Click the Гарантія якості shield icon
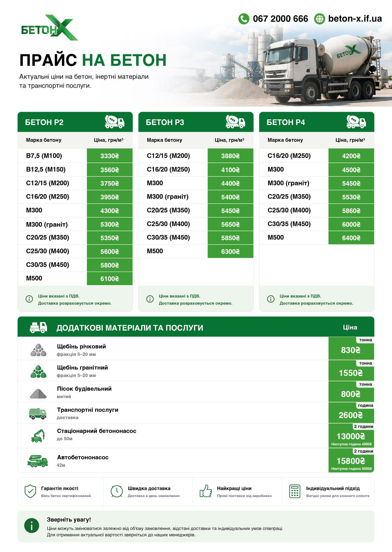The image size is (392, 552). 30,491
